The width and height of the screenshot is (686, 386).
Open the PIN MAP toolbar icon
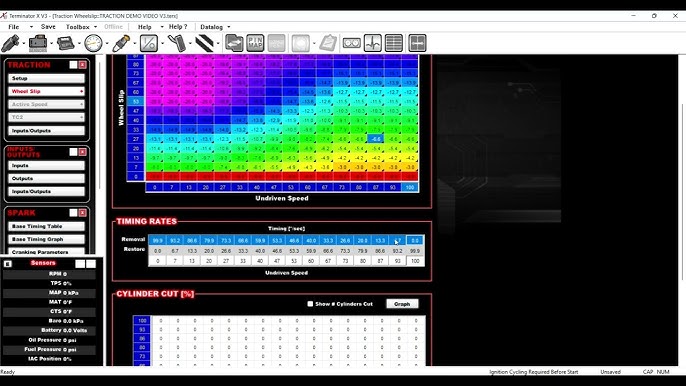[x=255, y=43]
